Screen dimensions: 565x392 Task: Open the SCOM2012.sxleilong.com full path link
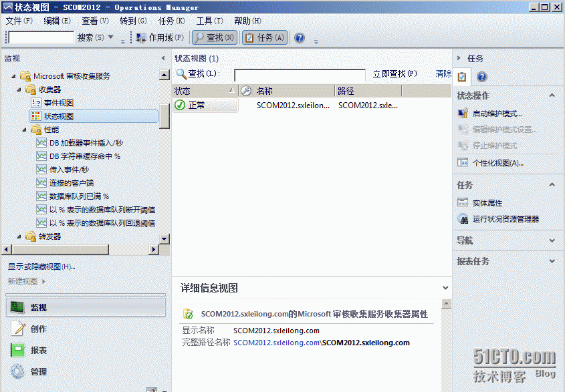pos(276,343)
